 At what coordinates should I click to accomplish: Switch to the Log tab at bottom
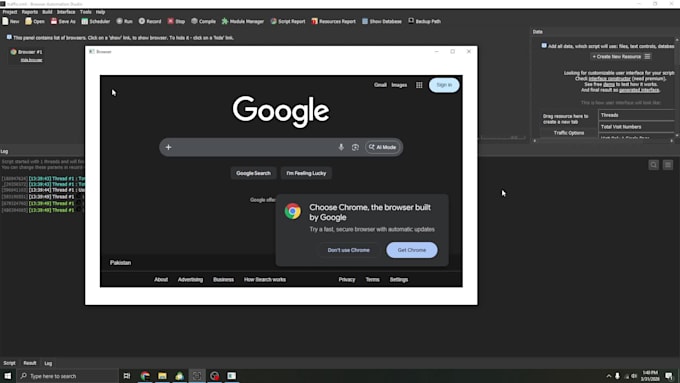tap(48, 363)
